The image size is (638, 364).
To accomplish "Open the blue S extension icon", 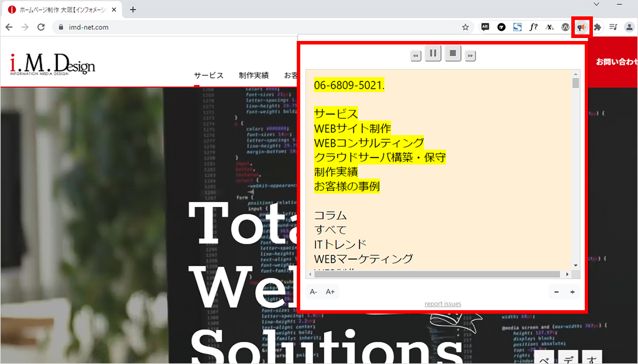I will [517, 28].
